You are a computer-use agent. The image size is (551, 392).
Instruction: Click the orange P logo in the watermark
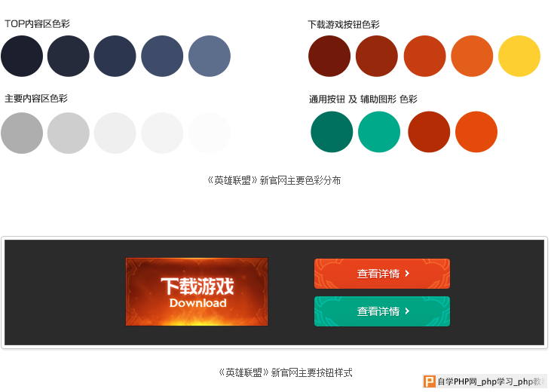click(x=429, y=381)
